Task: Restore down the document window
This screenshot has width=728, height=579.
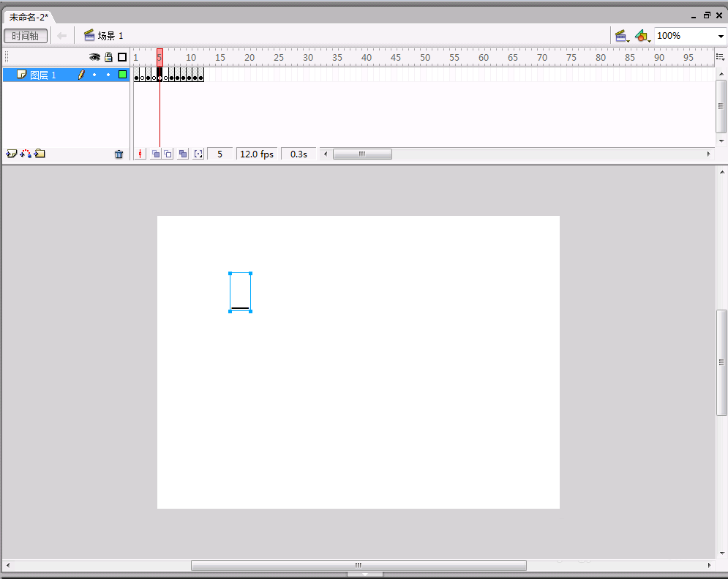Action: coord(707,15)
